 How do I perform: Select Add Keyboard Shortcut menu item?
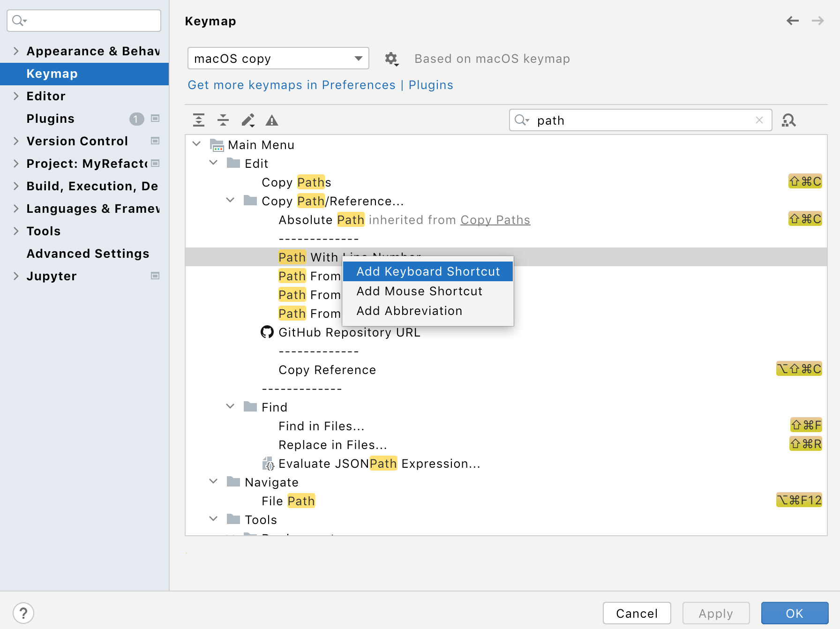(427, 271)
